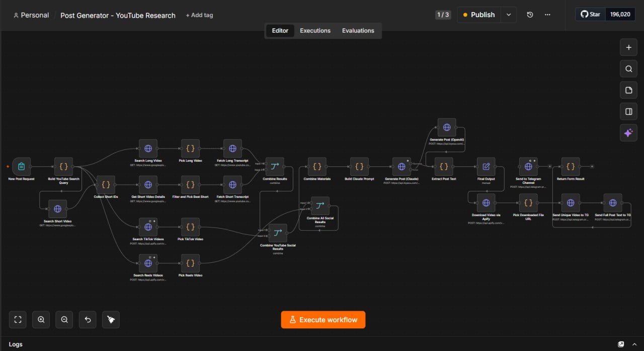Reset the canvas zoom level
Image resolution: width=644 pixels, height=351 pixels.
coord(88,319)
